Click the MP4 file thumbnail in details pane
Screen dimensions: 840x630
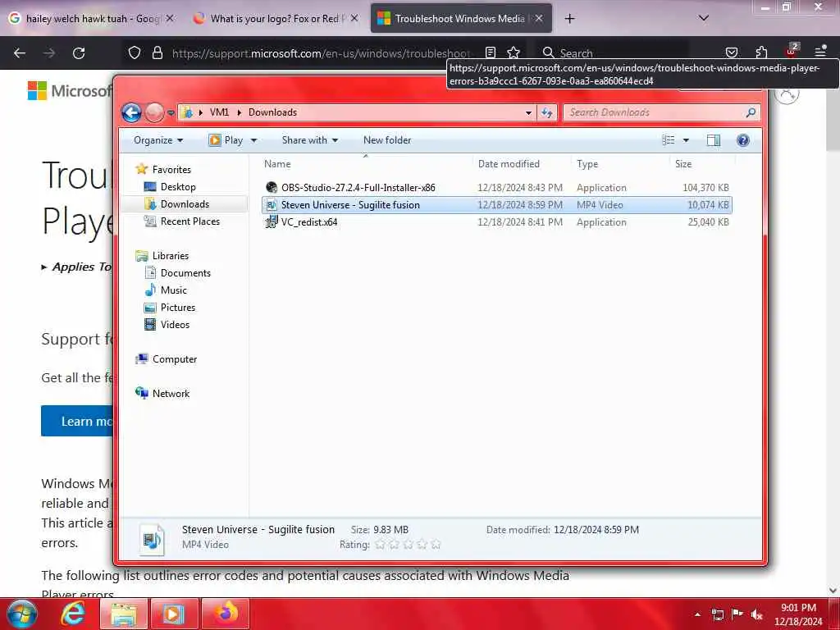tap(152, 539)
